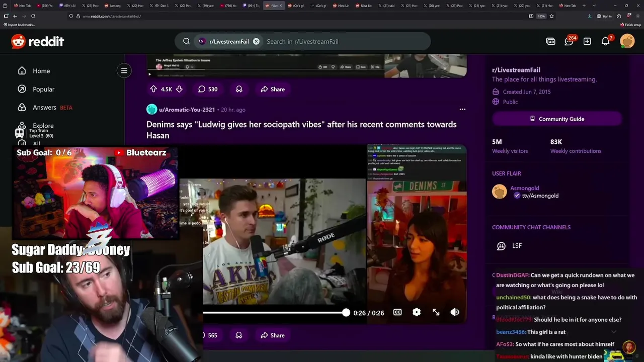The height and width of the screenshot is (362, 644).
Task: Remove the r/LivestreamFail search filter
Action: tap(256, 41)
